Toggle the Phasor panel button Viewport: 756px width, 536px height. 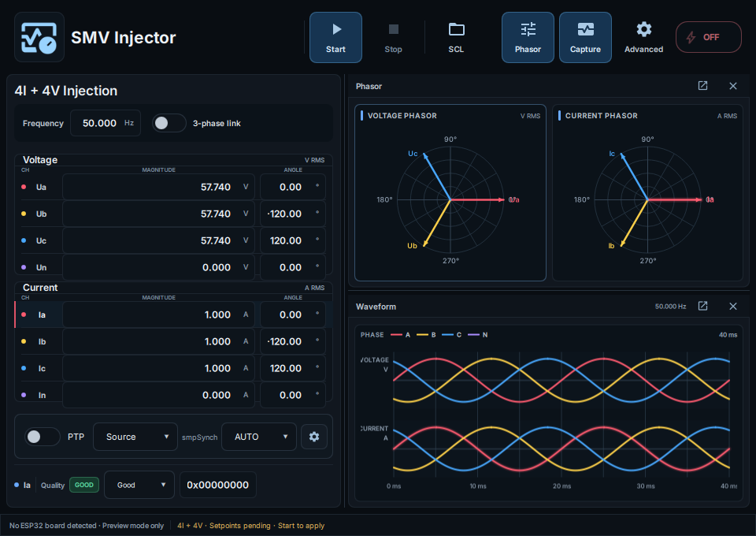tap(528, 37)
